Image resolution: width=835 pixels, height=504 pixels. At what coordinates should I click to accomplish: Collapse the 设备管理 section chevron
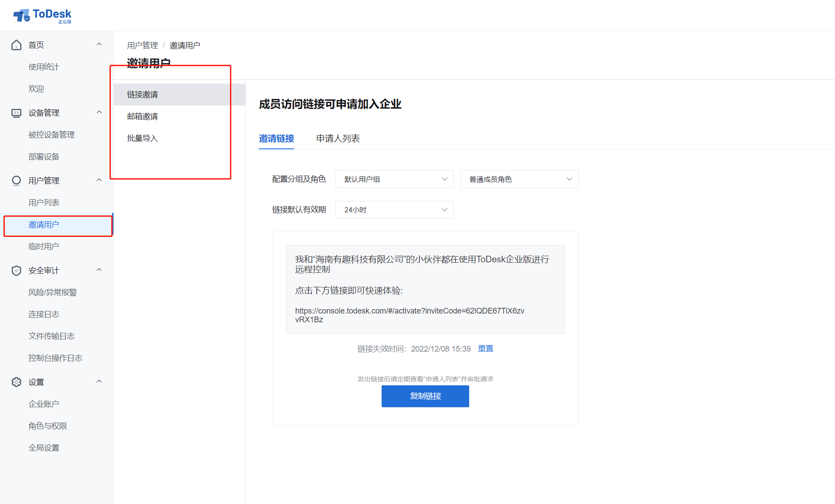click(99, 112)
